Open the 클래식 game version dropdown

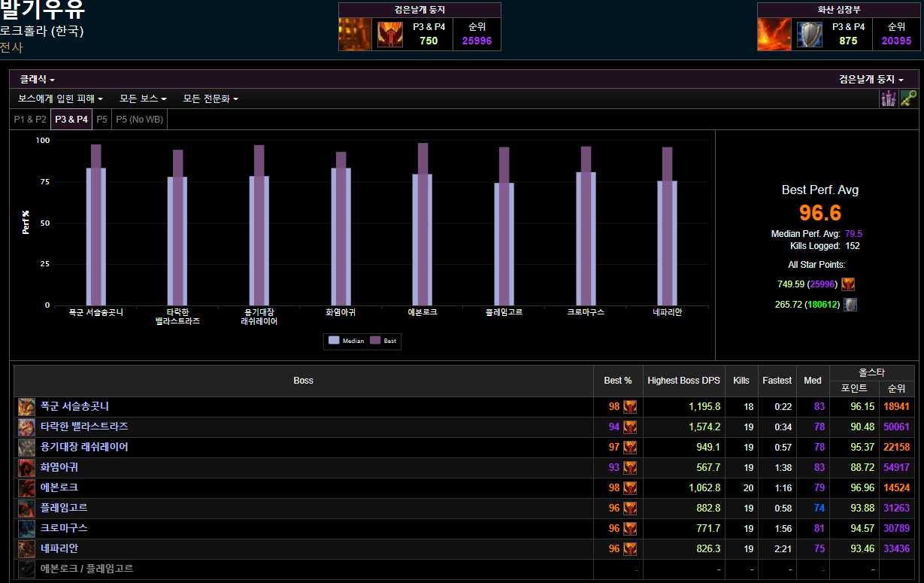[38, 79]
